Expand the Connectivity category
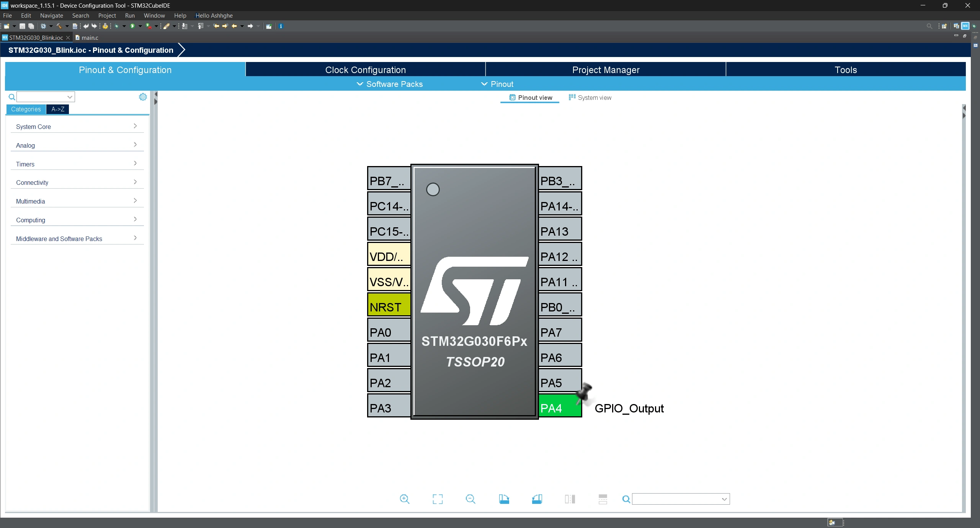Screen dimensions: 980x528 point(77,182)
